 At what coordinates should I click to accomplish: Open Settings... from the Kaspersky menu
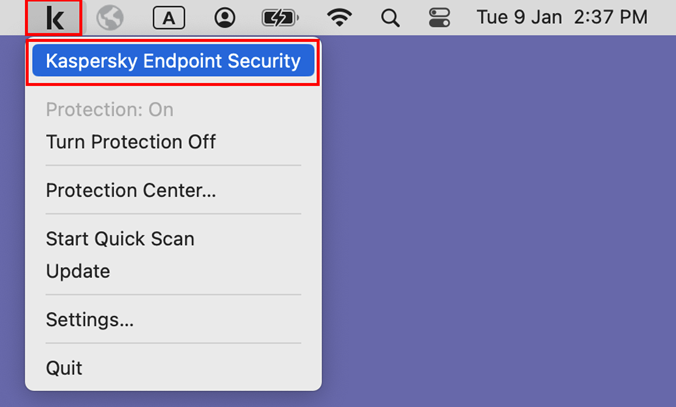pyautogui.click(x=90, y=320)
